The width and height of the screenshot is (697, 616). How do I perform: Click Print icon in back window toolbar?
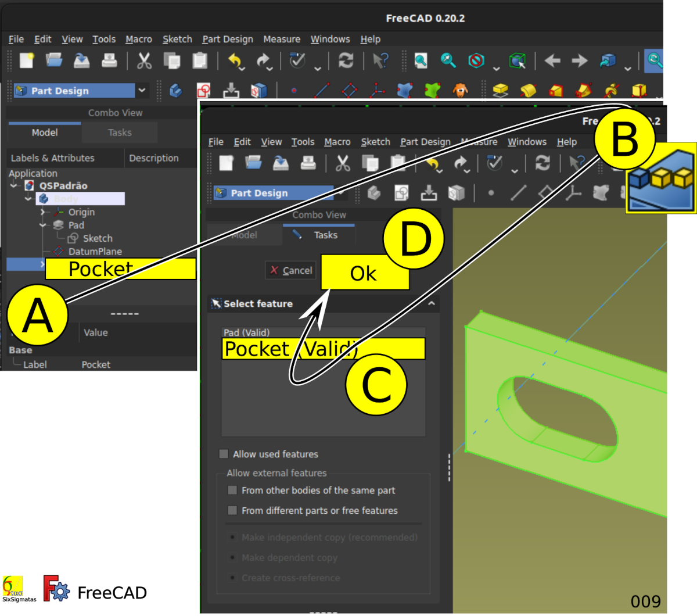click(109, 60)
